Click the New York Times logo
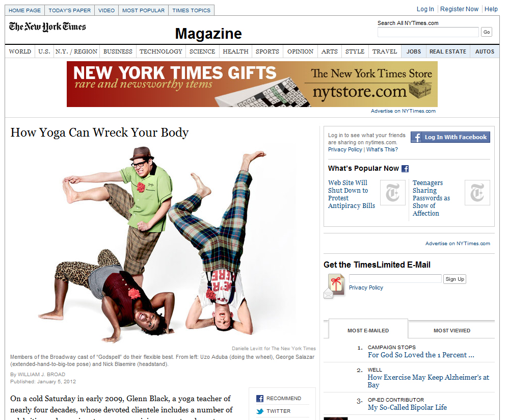This screenshot has width=508, height=420. pos(47,27)
